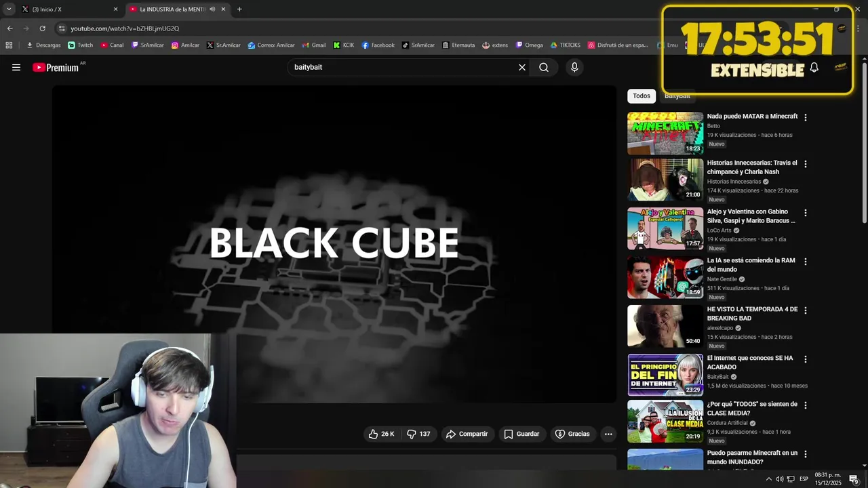Open the Compartir share dialog
The image size is (868, 488).
[x=467, y=434]
